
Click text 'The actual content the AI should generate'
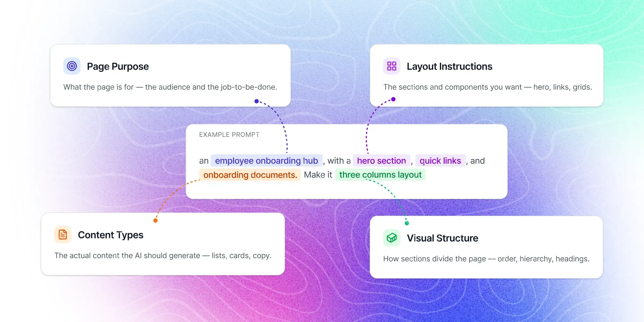point(127,255)
